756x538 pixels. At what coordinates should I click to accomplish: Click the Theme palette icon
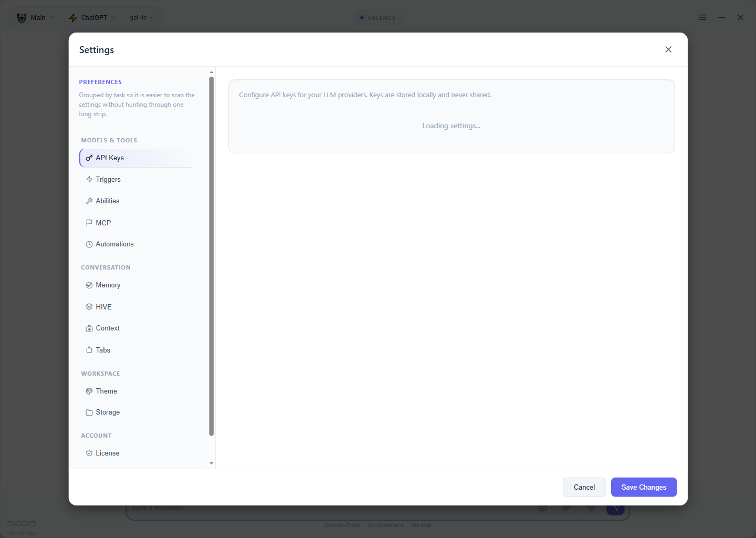(90, 391)
